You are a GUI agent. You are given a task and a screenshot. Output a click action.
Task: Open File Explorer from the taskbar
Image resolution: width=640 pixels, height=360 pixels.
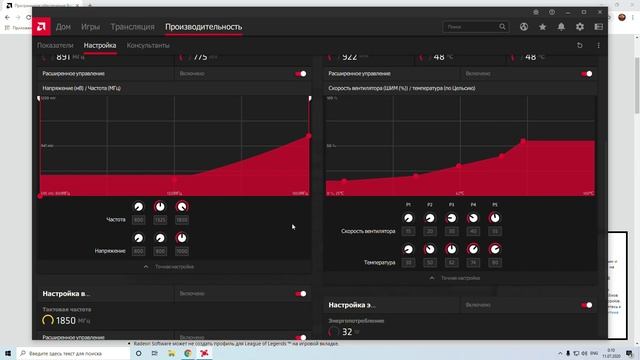click(x=171, y=353)
